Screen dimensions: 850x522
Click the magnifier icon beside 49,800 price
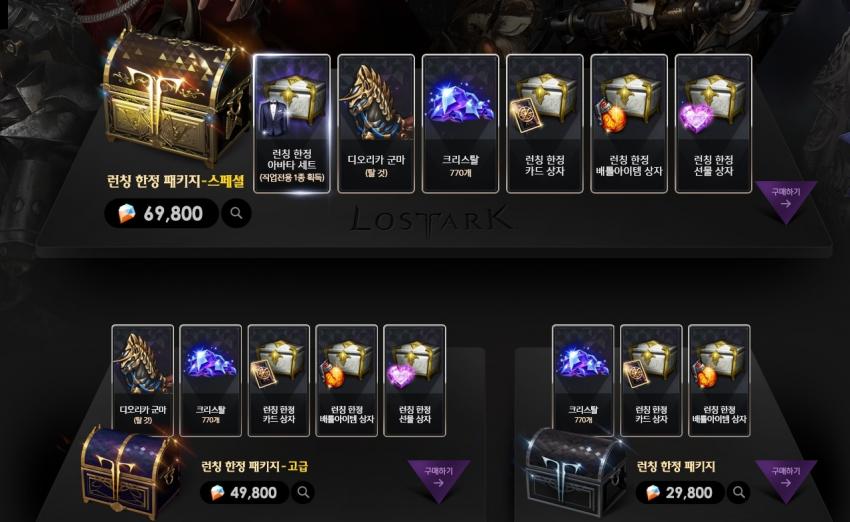click(x=303, y=492)
